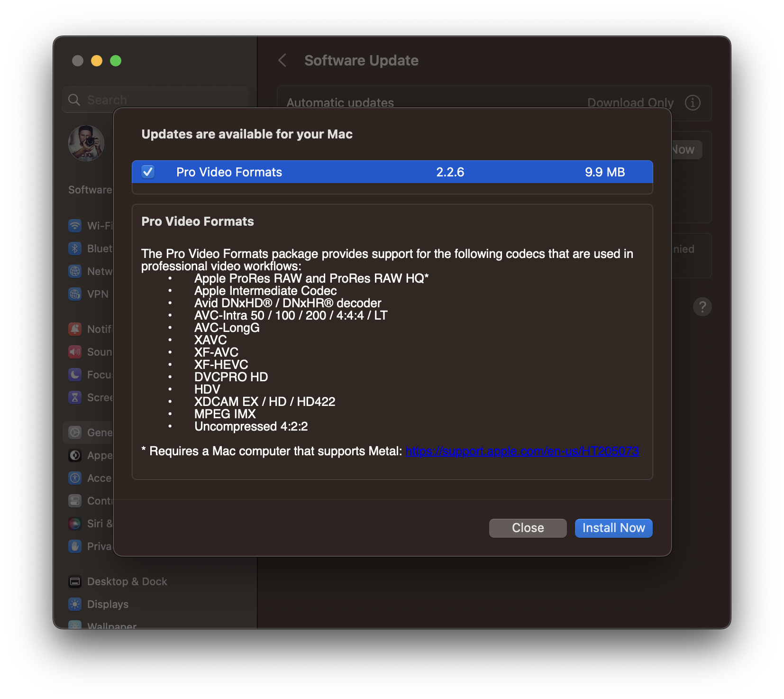Select General gear icon in sidebar
The height and width of the screenshot is (699, 784).
click(x=75, y=432)
